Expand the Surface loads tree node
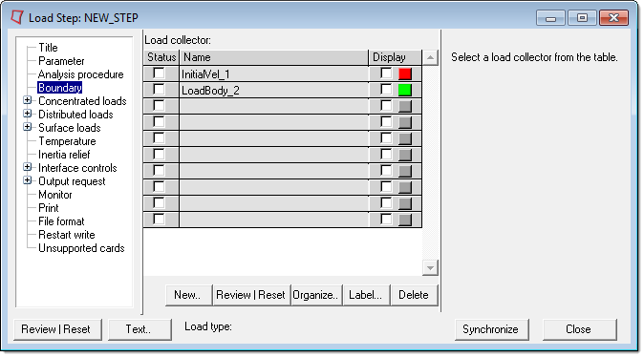This screenshot has width=644, height=357. (28, 127)
